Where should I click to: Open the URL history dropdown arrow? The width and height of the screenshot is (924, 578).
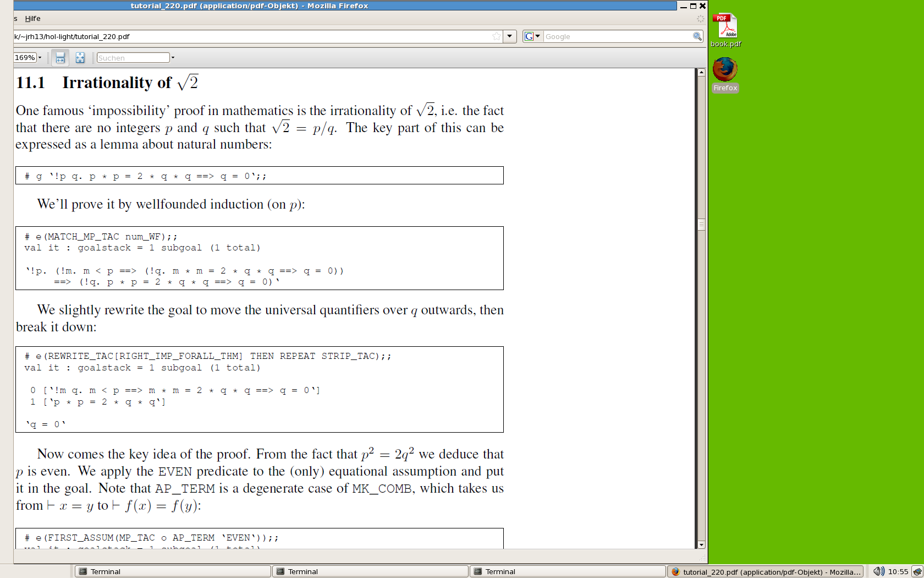pos(510,36)
